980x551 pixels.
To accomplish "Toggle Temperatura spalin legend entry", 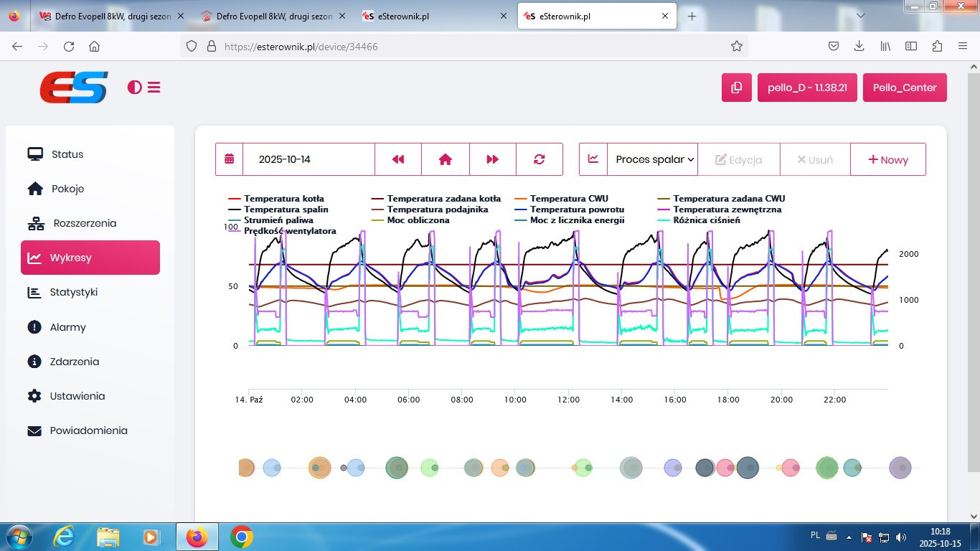I will click(286, 209).
